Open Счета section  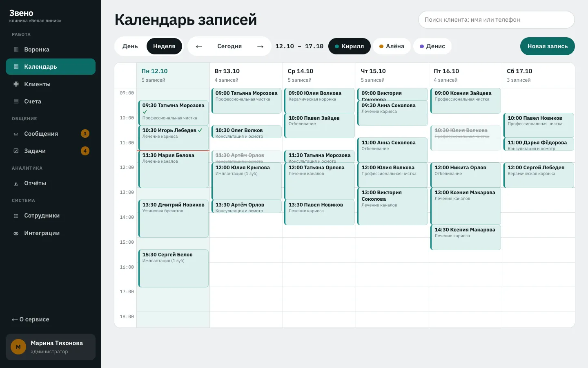pyautogui.click(x=51, y=101)
